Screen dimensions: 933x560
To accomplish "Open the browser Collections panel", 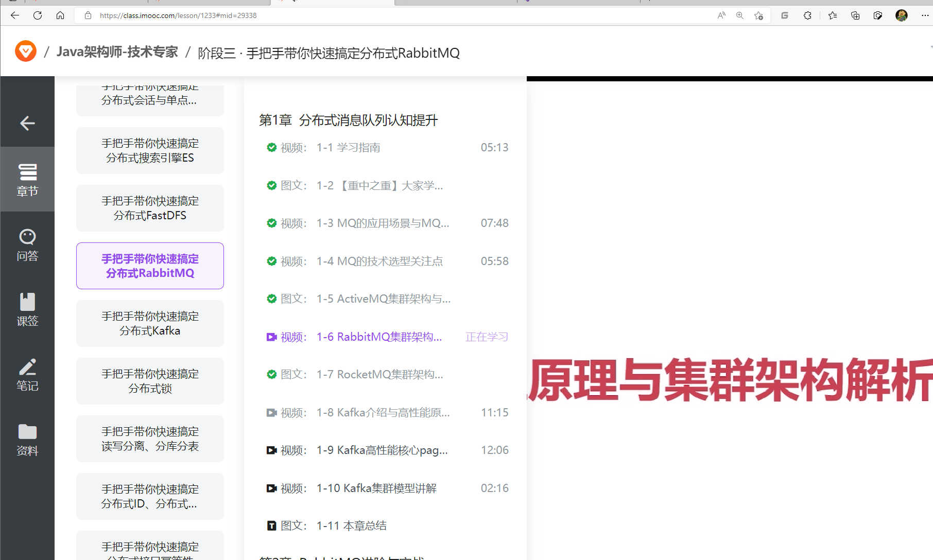I will 855,15.
